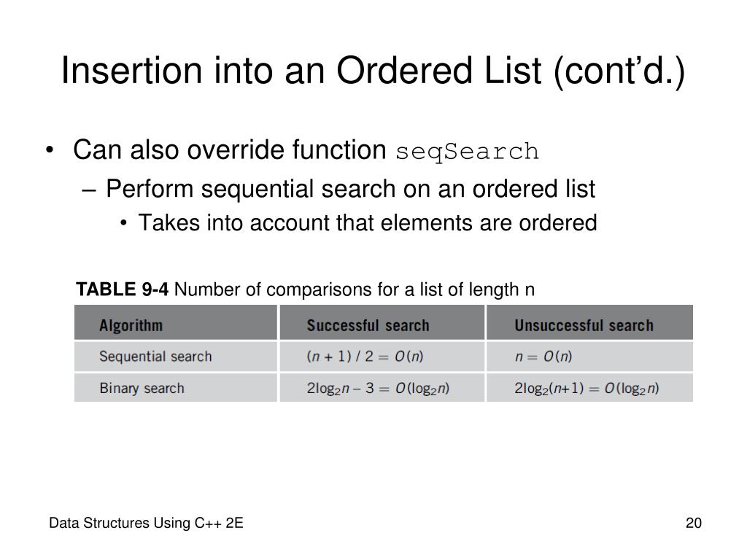Click the "n = O(n)" table cell

(x=543, y=357)
